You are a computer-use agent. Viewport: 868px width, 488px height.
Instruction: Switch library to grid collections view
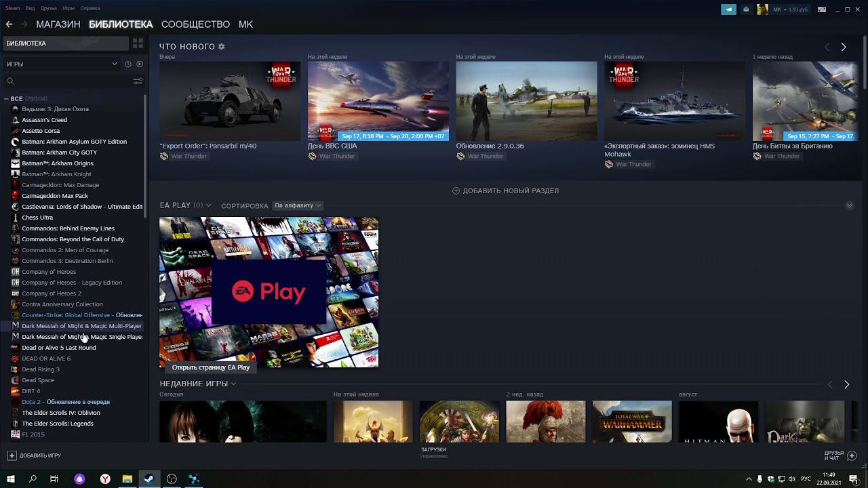[138, 43]
